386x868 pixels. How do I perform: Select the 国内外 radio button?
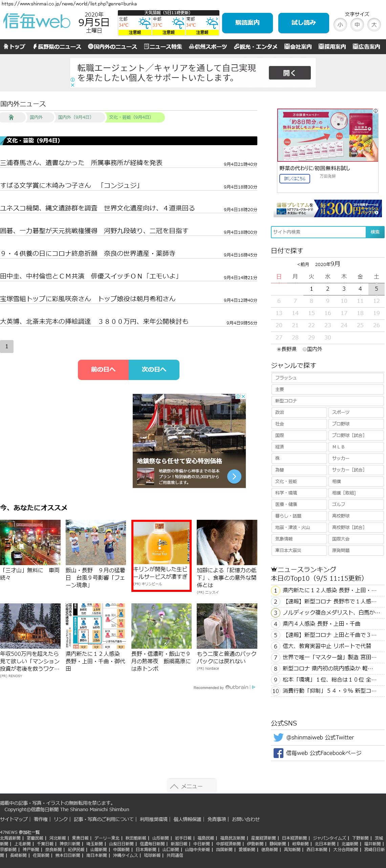(305, 349)
